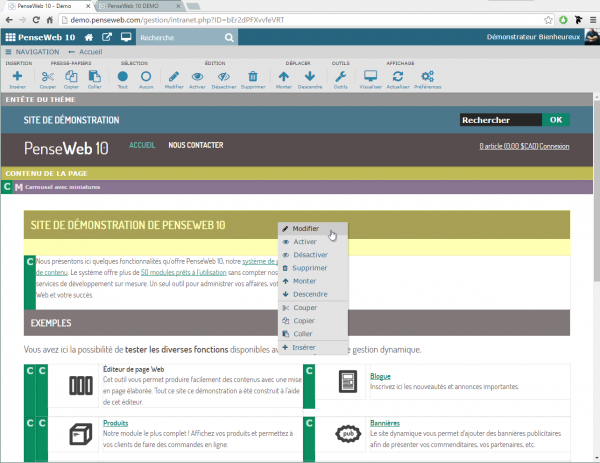Click the browser address bar URL

[x=177, y=20]
